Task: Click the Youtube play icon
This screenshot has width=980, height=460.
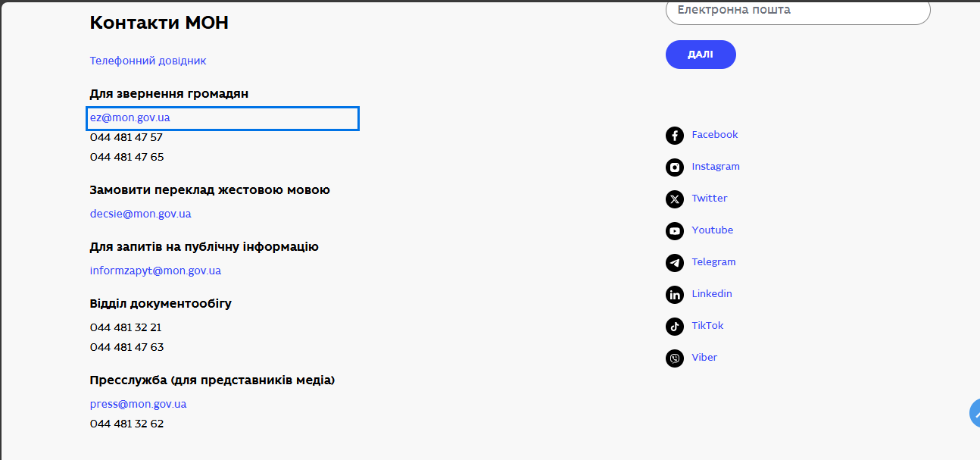Action: pos(674,231)
